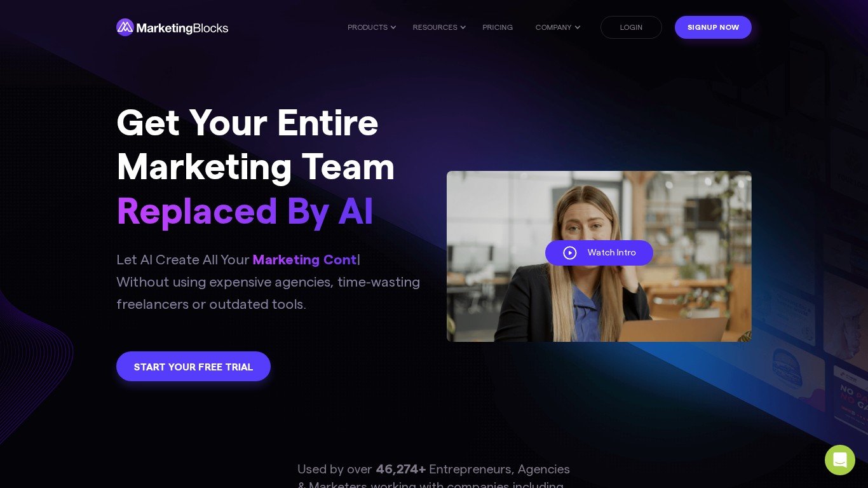The image size is (868, 488).
Task: Select the RESOURCES menu label
Action: [x=435, y=27]
